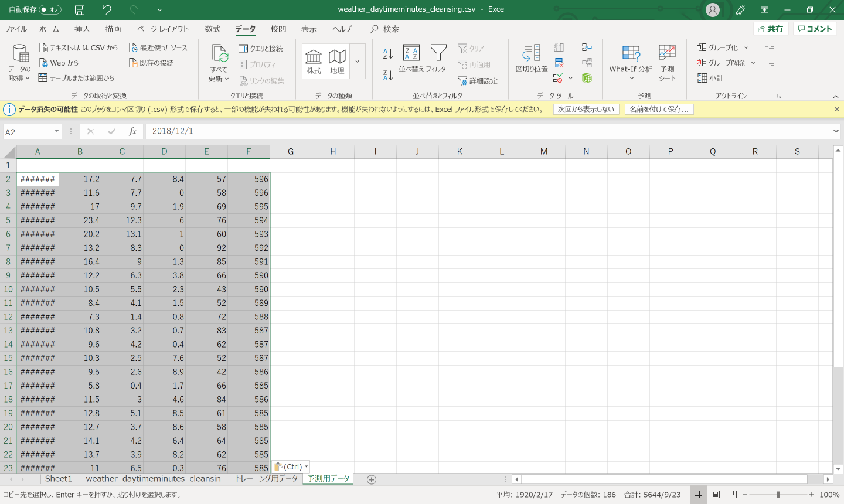
Task: Click 区切り位置 text to columns
Action: coord(532,58)
